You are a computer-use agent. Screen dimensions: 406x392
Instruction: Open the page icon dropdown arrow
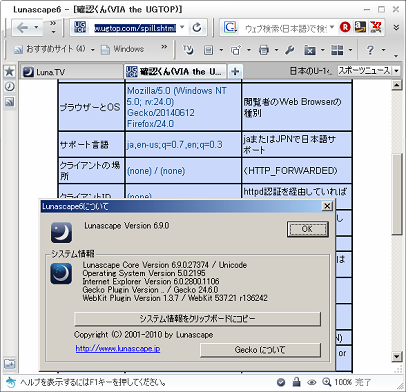(221, 50)
